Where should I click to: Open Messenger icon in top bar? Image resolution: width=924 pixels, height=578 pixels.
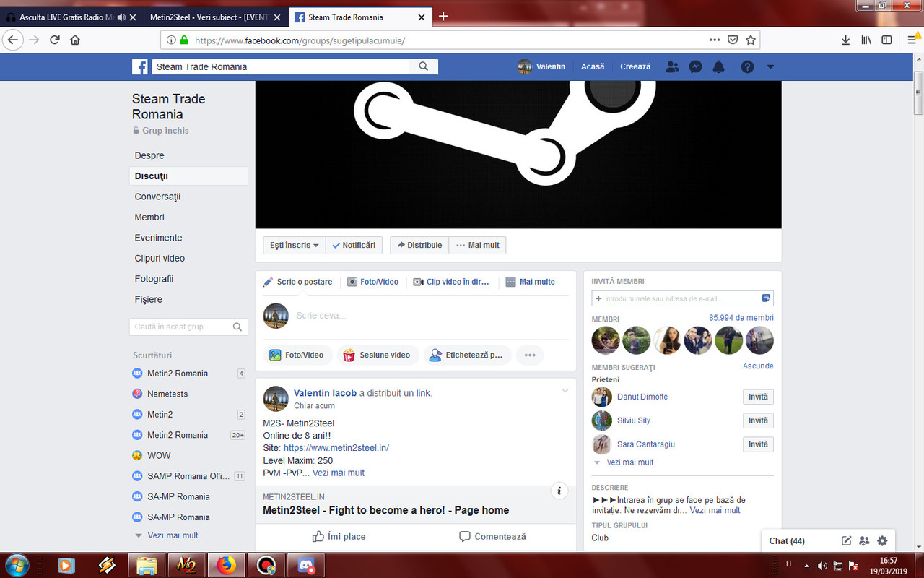coord(695,66)
